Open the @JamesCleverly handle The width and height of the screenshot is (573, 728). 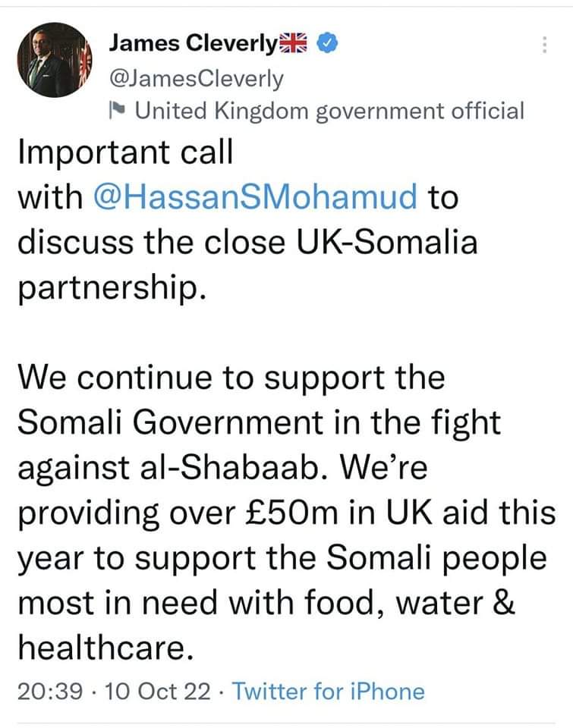(196, 80)
